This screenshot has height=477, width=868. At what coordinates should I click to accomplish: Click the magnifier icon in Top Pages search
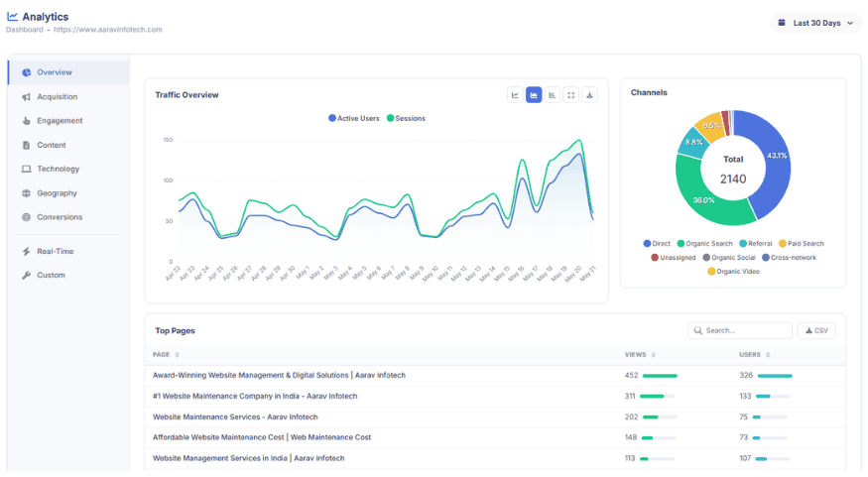click(698, 330)
